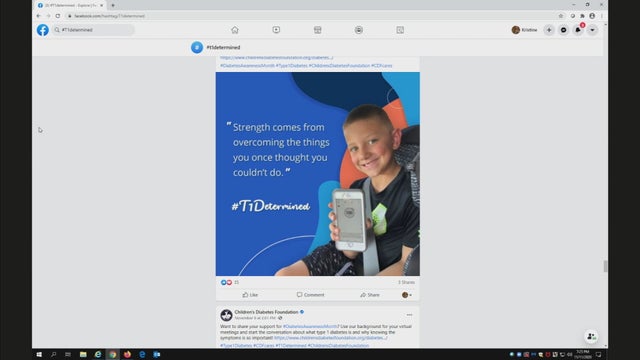
Task: Expand the comment-as profile selector dropdown
Action: pyautogui.click(x=407, y=295)
